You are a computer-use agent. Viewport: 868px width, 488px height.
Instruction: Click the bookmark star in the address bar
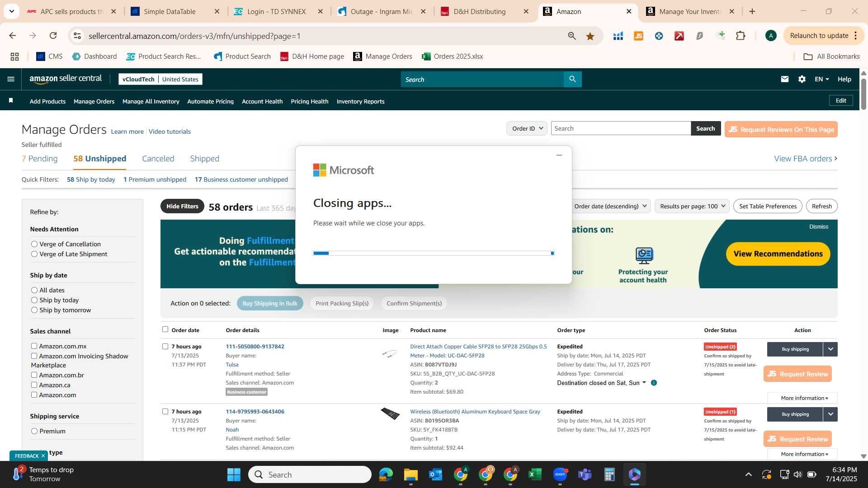[x=590, y=36]
